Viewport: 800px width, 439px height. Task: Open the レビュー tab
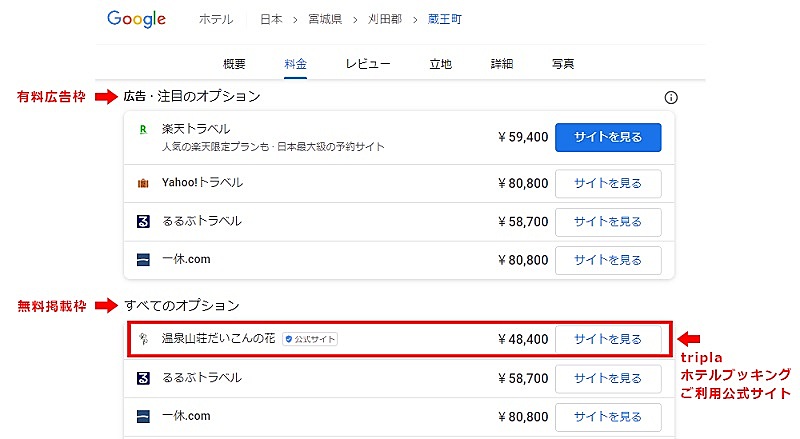click(368, 64)
